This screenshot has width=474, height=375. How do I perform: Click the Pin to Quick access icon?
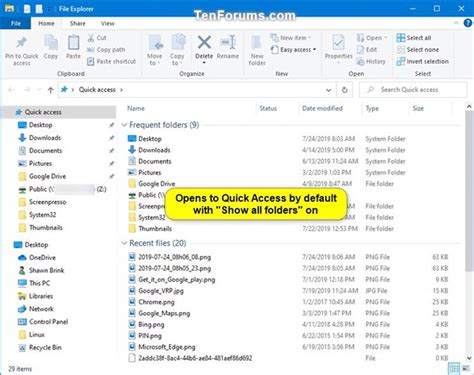coord(22,43)
